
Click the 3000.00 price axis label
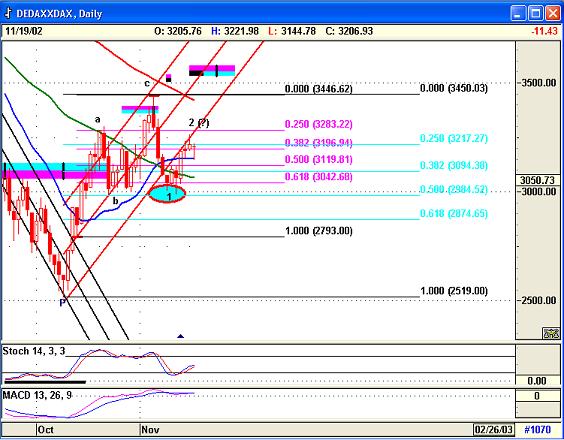pos(538,192)
